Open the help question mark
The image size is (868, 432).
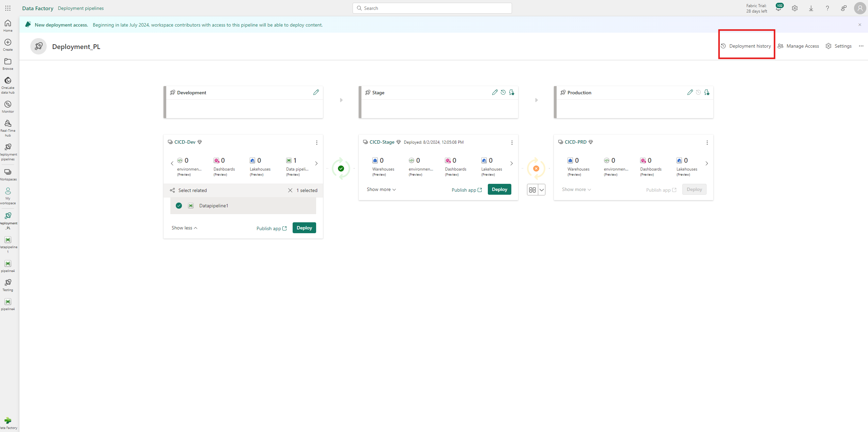(x=827, y=8)
